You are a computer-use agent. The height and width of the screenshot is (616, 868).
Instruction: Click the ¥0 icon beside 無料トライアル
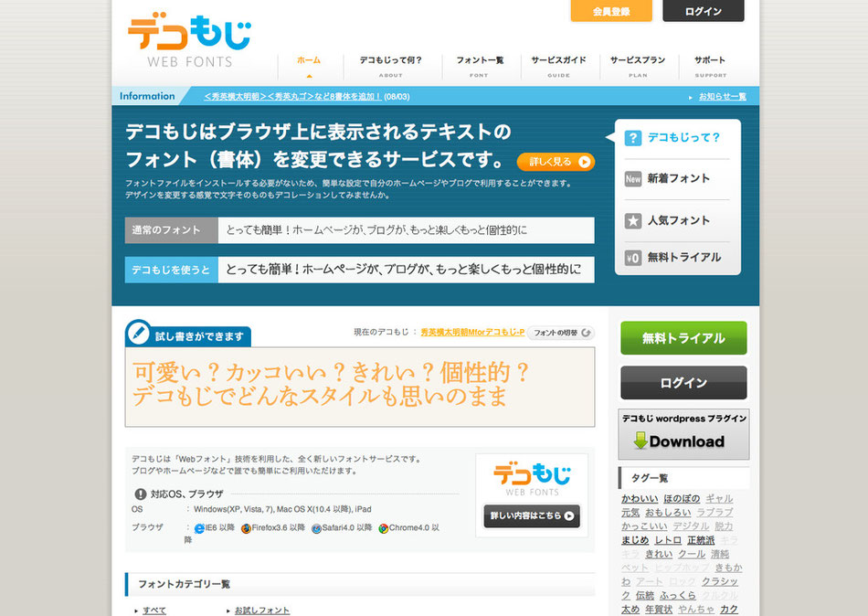(633, 258)
